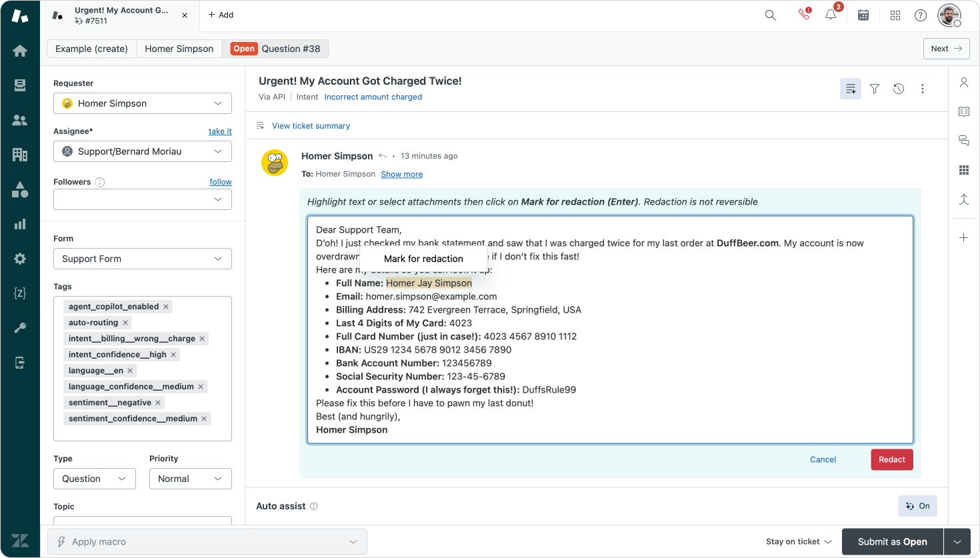Open Customers people icon in sidebar
This screenshot has width=980, height=558.
tap(20, 120)
